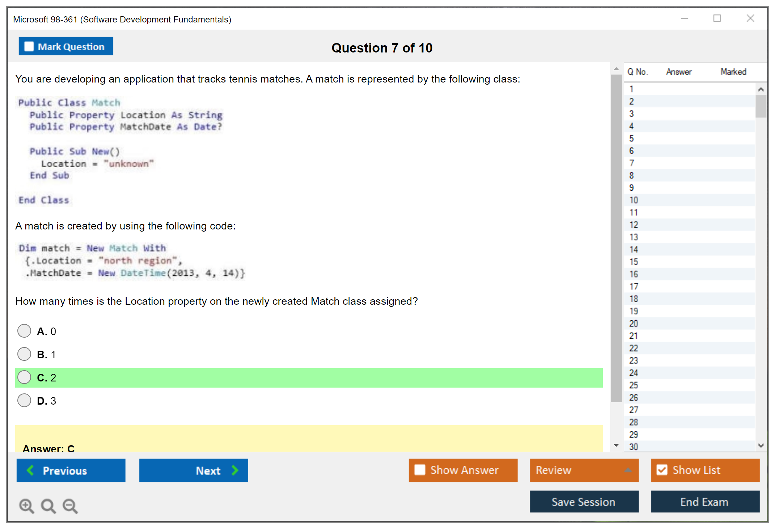The image size is (778, 532).
Task: Tick the Mark Question checkbox
Action: coord(29,46)
